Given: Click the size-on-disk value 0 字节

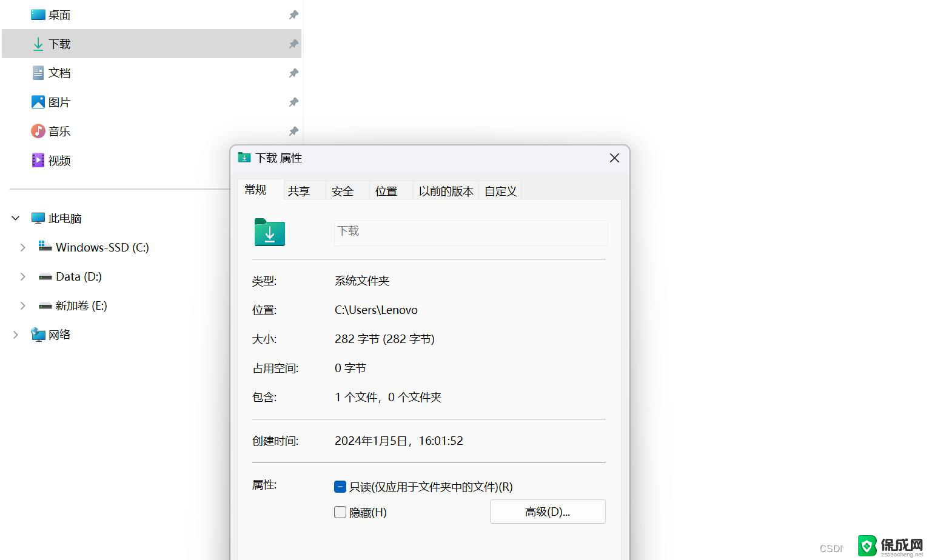Looking at the screenshot, I should [350, 368].
